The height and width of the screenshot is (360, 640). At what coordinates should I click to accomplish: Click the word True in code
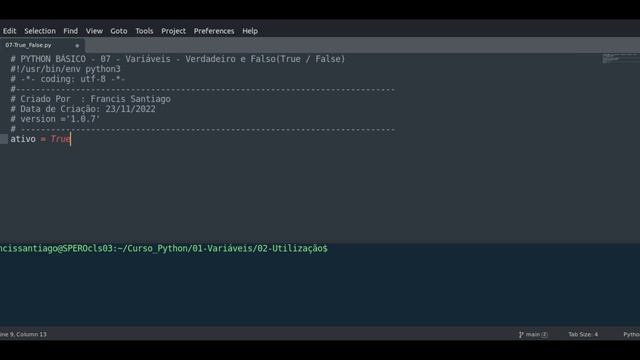pyautogui.click(x=60, y=139)
